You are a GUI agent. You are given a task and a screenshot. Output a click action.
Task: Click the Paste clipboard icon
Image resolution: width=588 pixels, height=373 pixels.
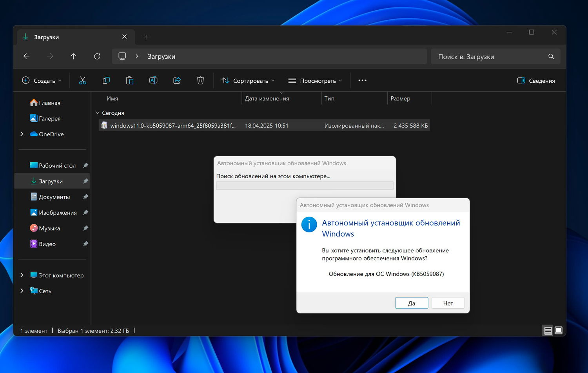[130, 81]
